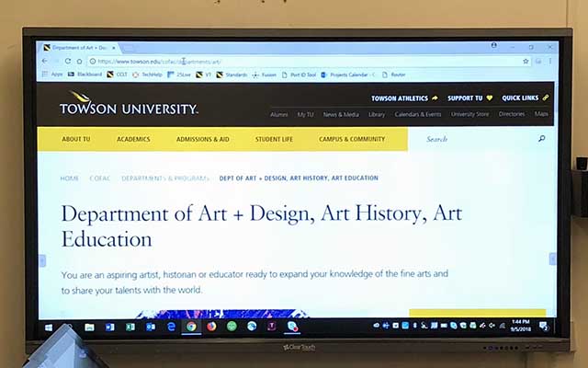Open News & Media link
Image resolution: width=588 pixels, height=368 pixels.
tap(341, 114)
